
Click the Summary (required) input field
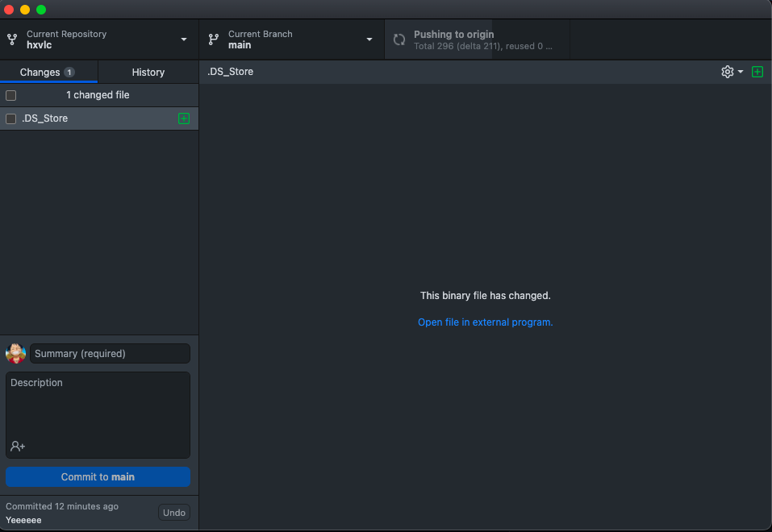pos(110,353)
